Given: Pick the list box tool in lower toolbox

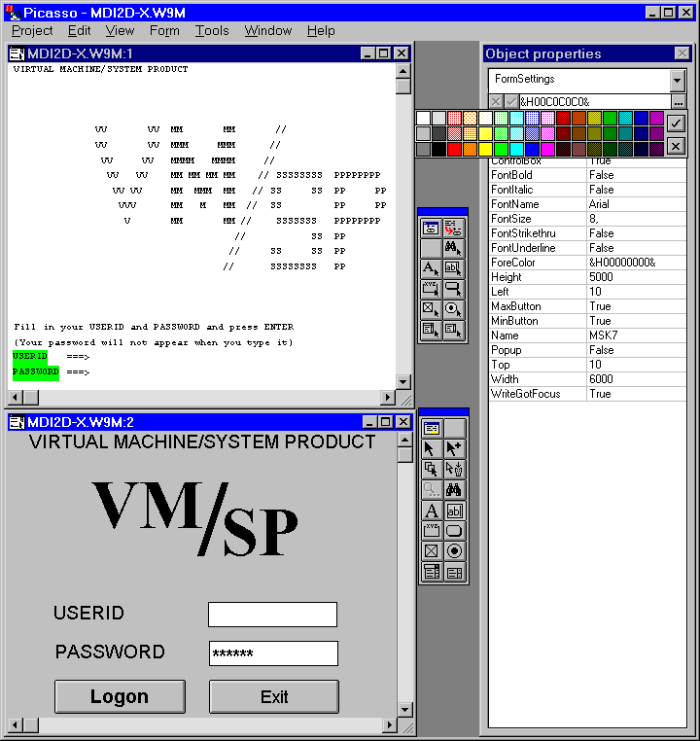Looking at the screenshot, I should [x=454, y=573].
